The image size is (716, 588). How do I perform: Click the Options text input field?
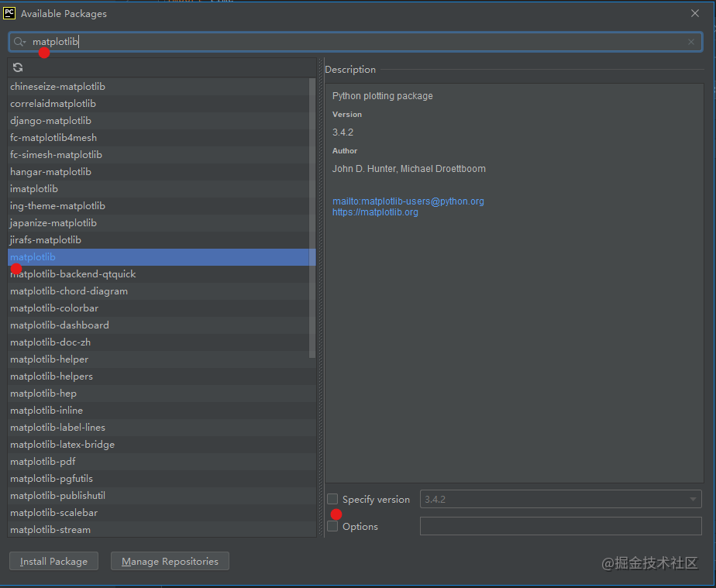561,526
